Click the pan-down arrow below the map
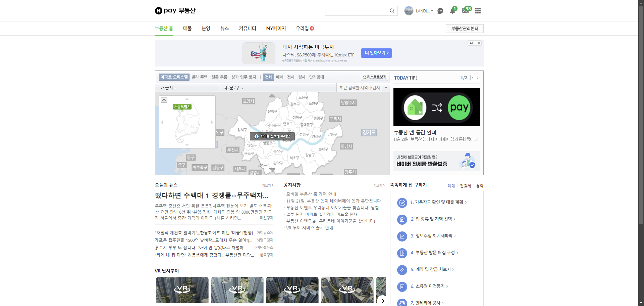 point(272,170)
